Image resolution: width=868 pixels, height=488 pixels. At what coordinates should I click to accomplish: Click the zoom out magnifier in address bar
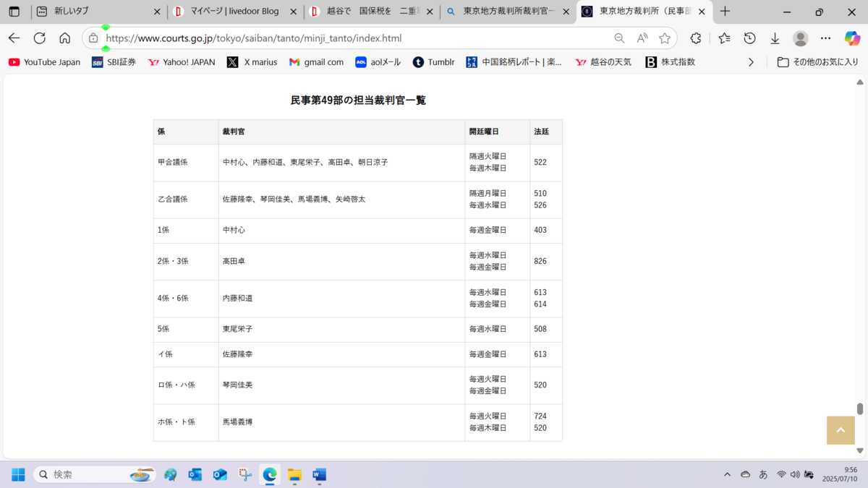point(619,38)
